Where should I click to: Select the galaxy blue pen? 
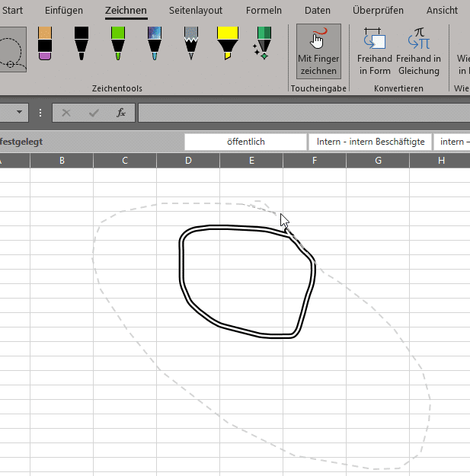click(154, 43)
